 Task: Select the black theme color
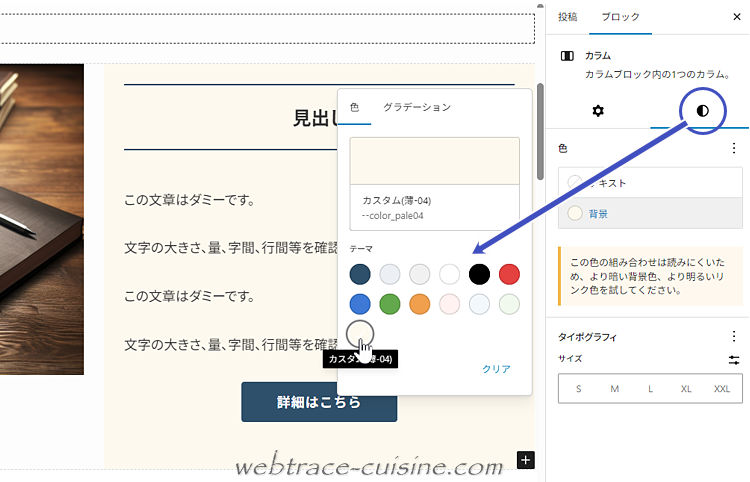479,274
